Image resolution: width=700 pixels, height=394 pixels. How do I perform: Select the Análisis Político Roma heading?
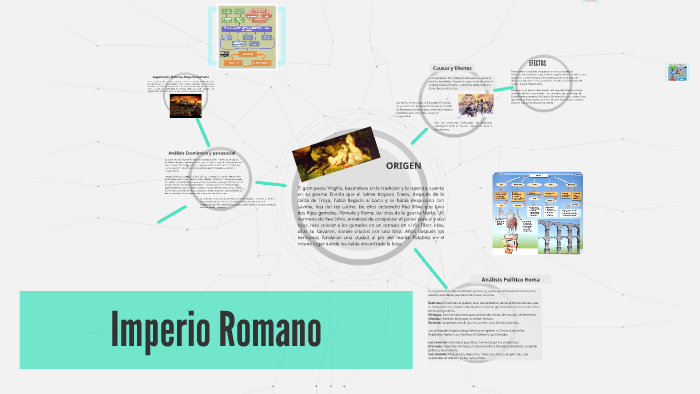[x=510, y=279]
